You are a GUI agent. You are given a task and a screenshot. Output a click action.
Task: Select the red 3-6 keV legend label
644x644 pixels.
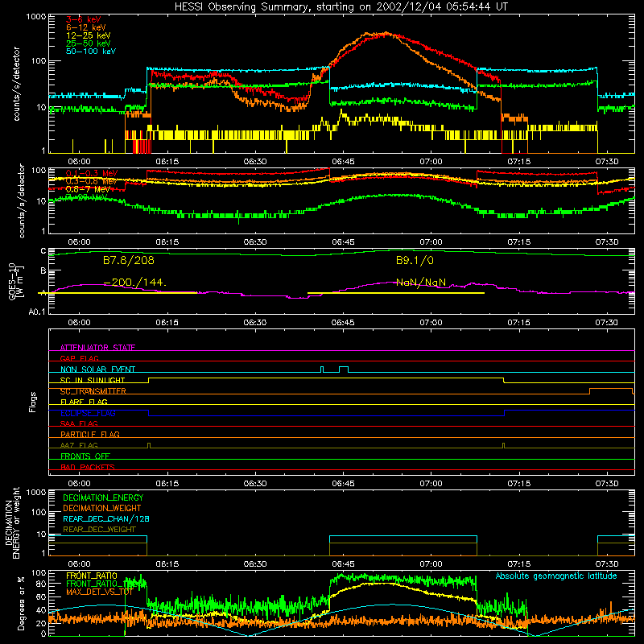tap(84, 19)
